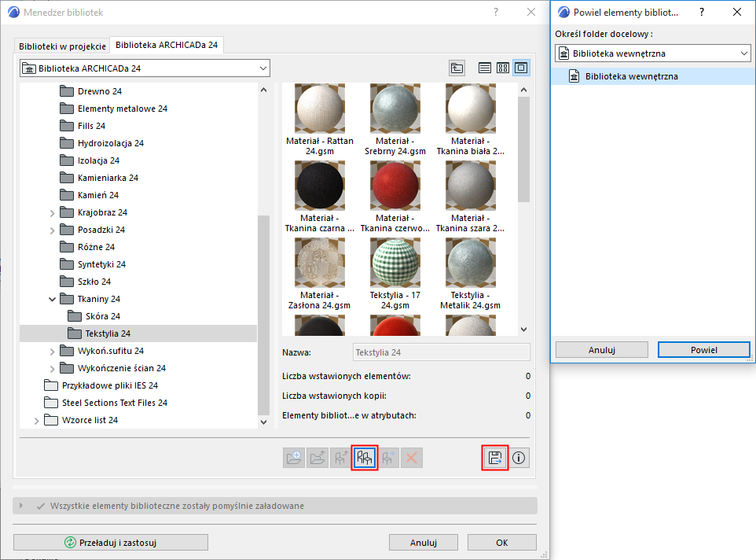Click the help question mark in Menedżer bibliotek
The image size is (756, 560).
[x=496, y=12]
